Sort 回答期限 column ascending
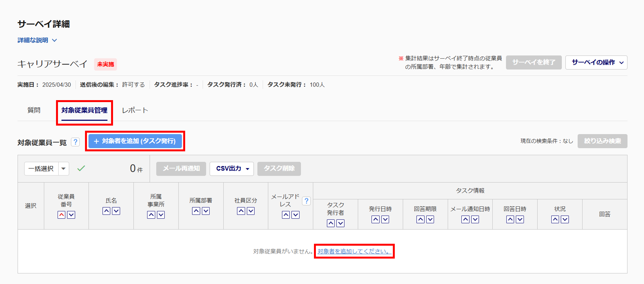Viewport: 644px width, 284px height. (421, 219)
